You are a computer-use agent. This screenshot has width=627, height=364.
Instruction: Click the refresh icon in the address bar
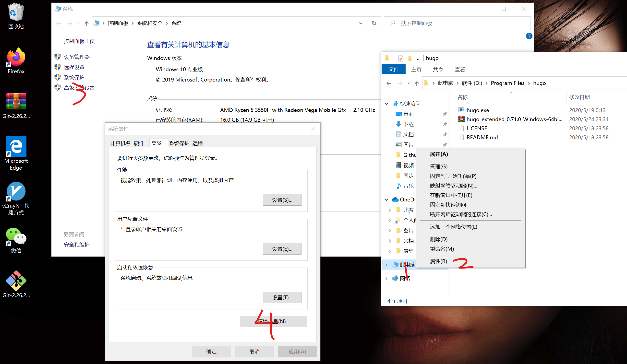(374, 23)
